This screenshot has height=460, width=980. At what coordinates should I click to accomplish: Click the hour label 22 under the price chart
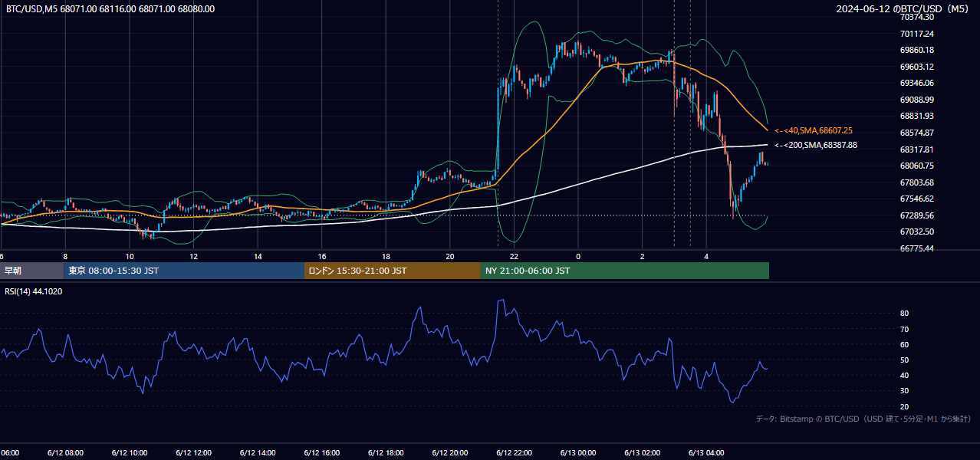[515, 256]
